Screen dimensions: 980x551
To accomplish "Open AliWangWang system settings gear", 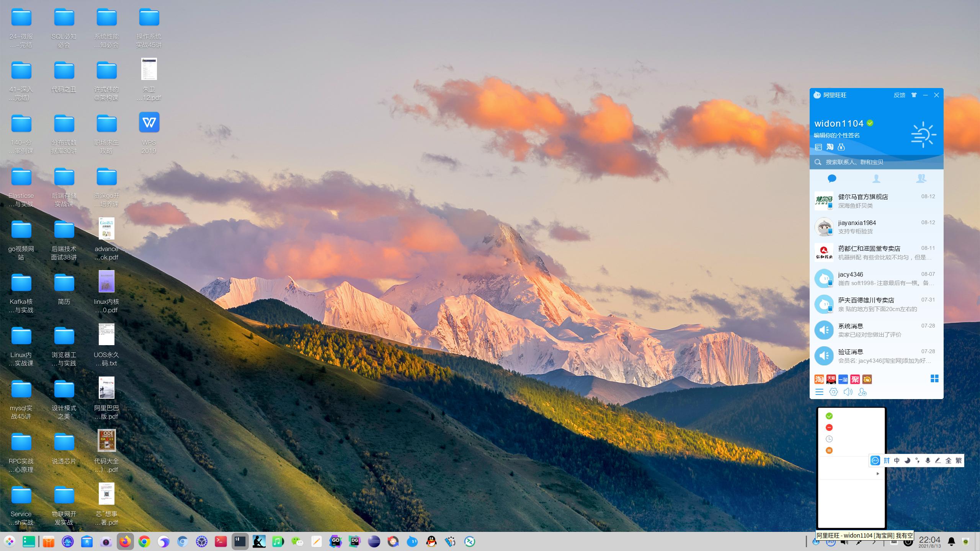I will click(x=833, y=392).
